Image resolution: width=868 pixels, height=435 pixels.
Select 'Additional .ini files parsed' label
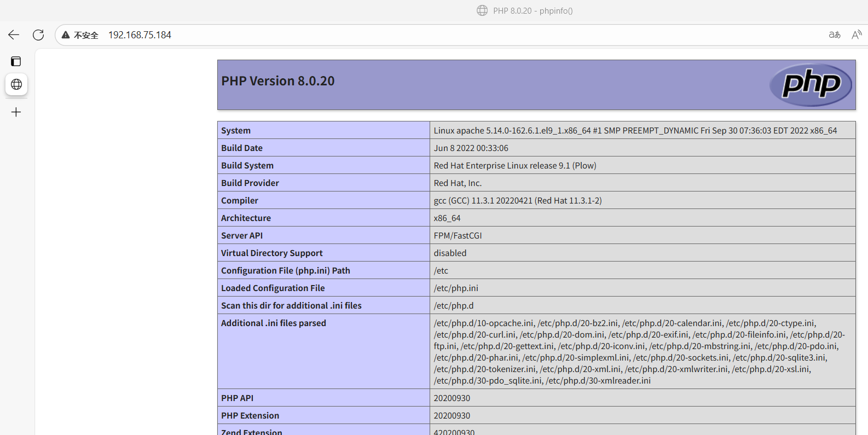coord(274,323)
